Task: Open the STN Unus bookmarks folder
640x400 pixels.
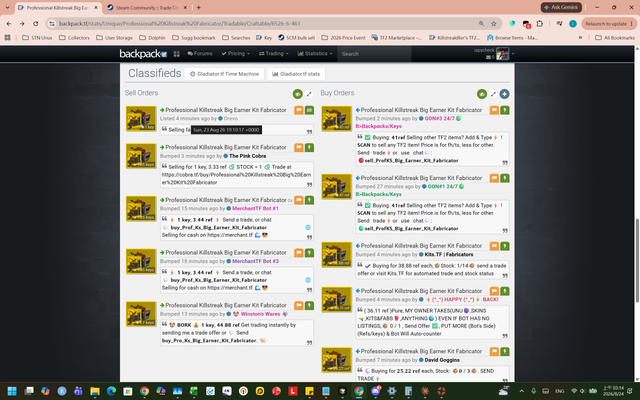Action: click(37, 38)
